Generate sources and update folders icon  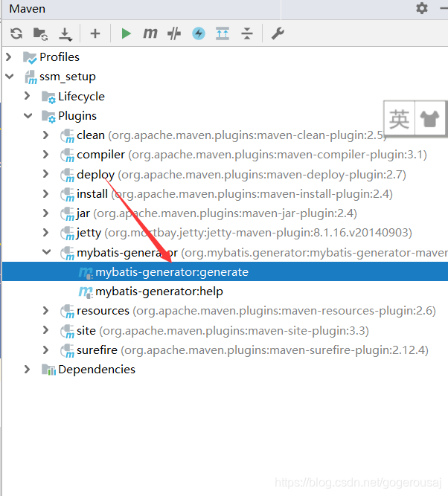coord(40,33)
